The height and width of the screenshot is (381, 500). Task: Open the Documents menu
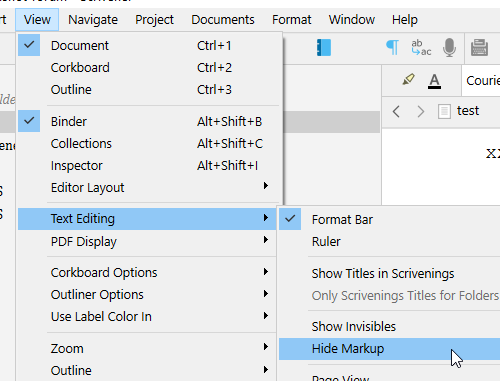pyautogui.click(x=223, y=20)
